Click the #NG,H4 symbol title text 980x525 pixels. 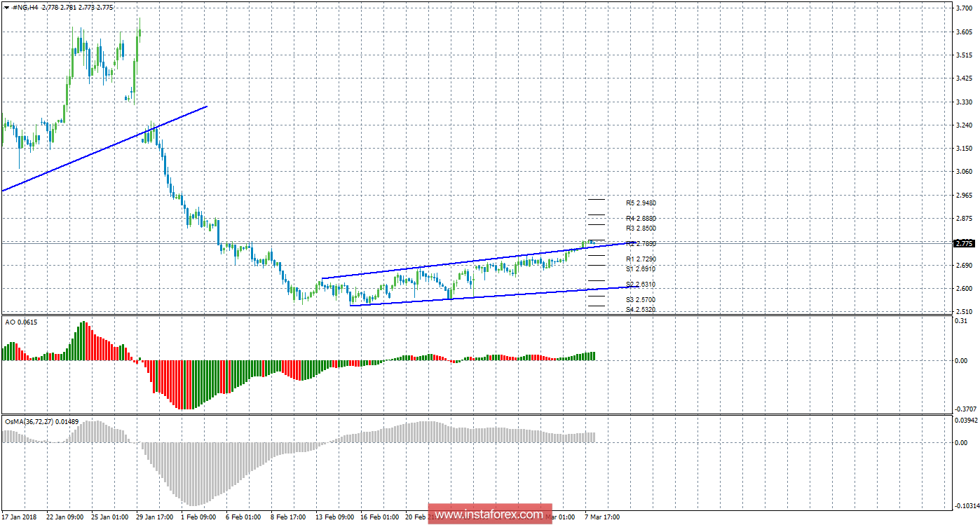[x=25, y=7]
